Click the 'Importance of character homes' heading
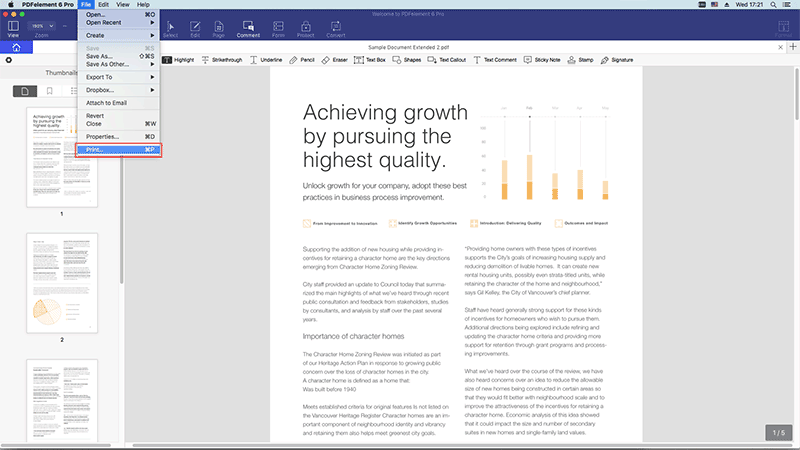The image size is (800, 450). click(x=353, y=336)
